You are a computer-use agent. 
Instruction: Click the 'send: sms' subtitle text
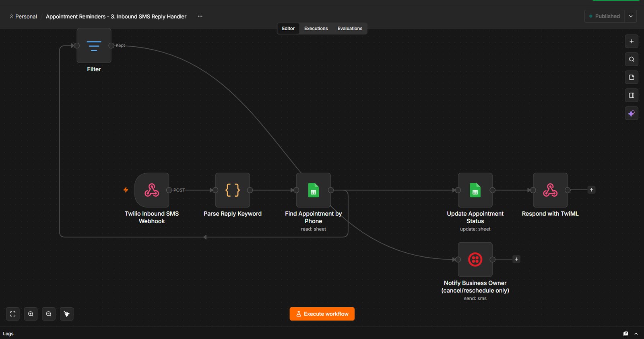click(x=475, y=298)
